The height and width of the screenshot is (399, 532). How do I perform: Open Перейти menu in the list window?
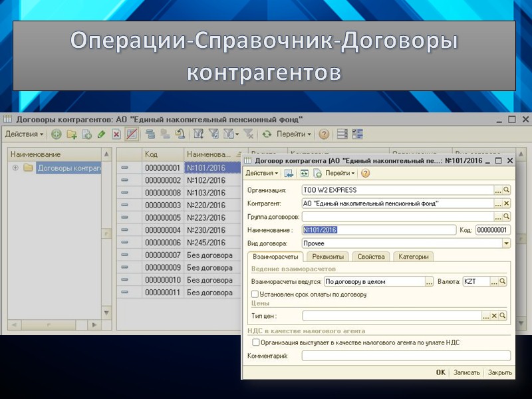(294, 134)
